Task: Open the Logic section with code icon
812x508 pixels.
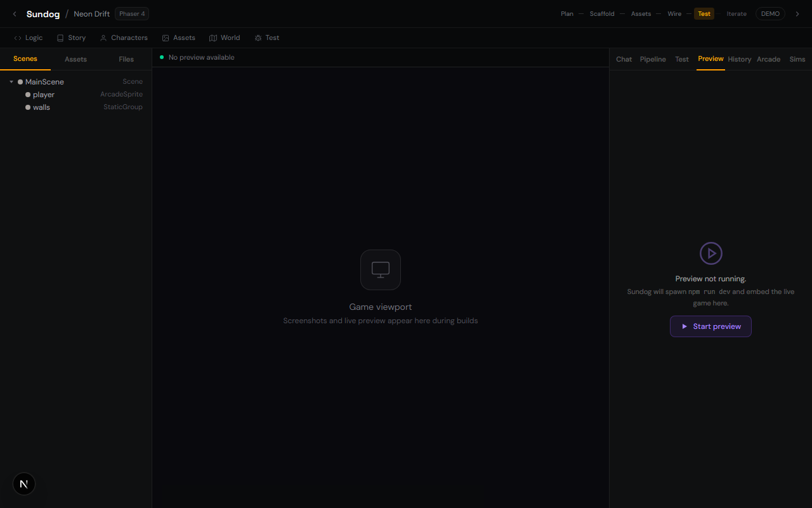Action: coord(29,38)
